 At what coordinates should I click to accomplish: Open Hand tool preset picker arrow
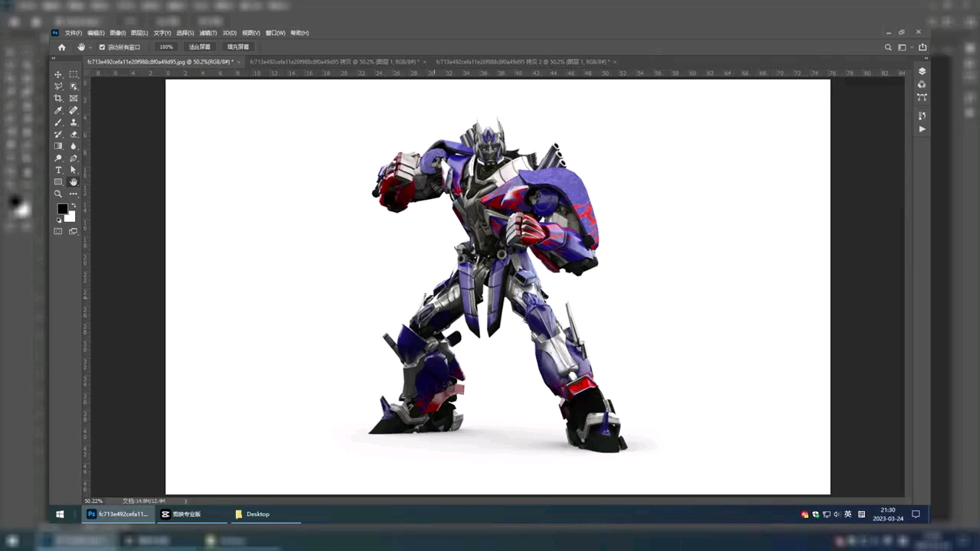click(90, 47)
